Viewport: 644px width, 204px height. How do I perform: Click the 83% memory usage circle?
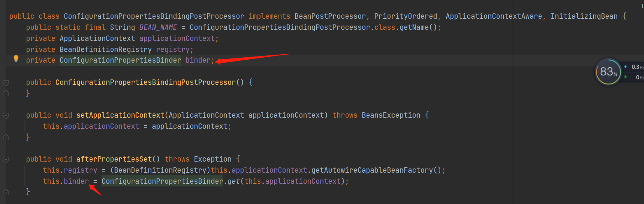click(608, 72)
